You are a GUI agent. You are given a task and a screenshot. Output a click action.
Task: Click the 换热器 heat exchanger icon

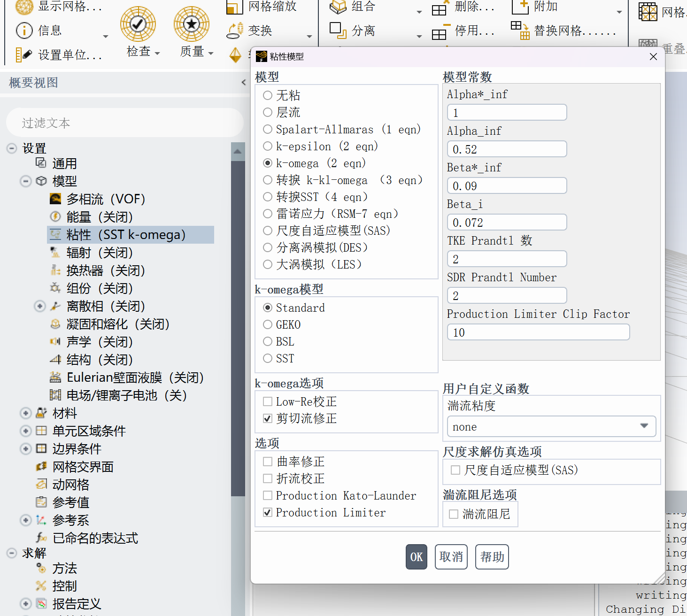click(x=55, y=270)
